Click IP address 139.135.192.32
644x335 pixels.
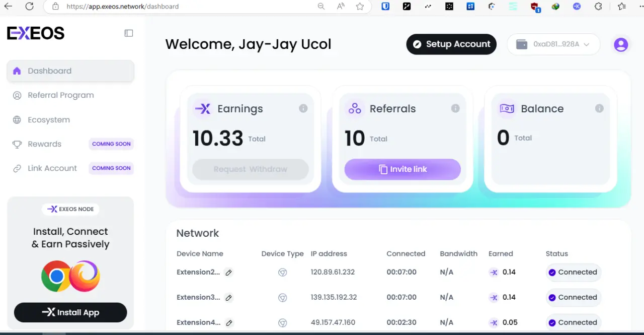coord(334,297)
